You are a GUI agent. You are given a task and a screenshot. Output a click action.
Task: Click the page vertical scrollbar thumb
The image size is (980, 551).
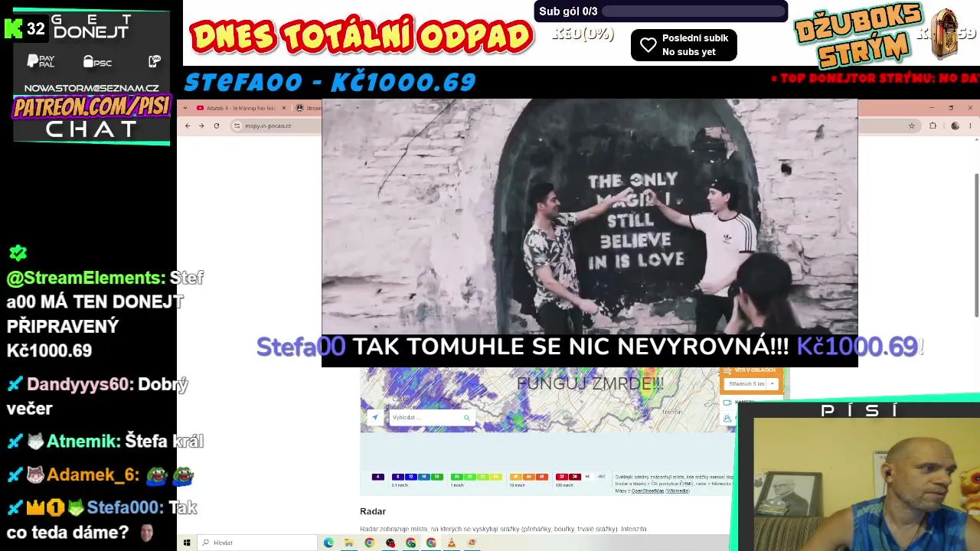coord(976,245)
